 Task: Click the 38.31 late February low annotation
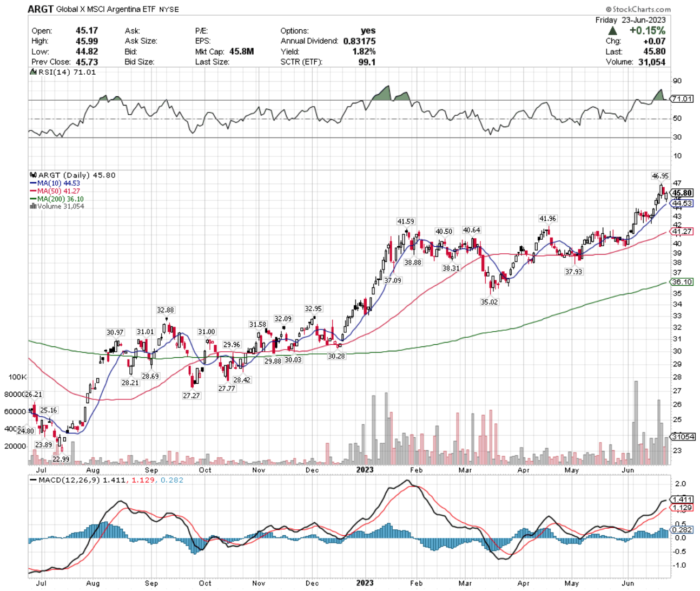(x=451, y=268)
